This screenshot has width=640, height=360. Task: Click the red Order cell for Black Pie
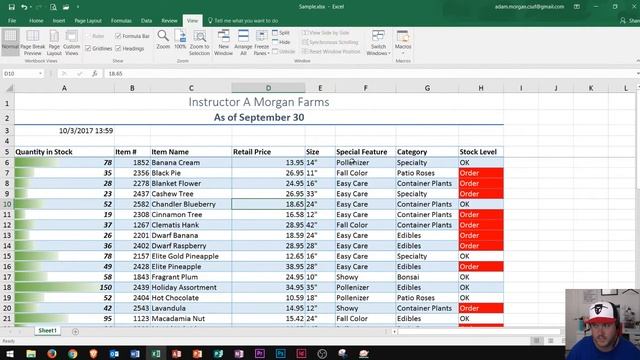tap(481, 173)
